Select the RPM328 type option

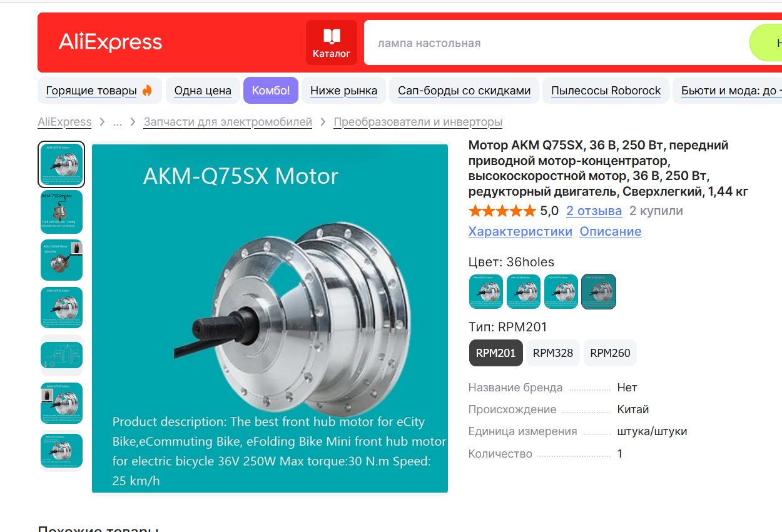click(x=553, y=353)
